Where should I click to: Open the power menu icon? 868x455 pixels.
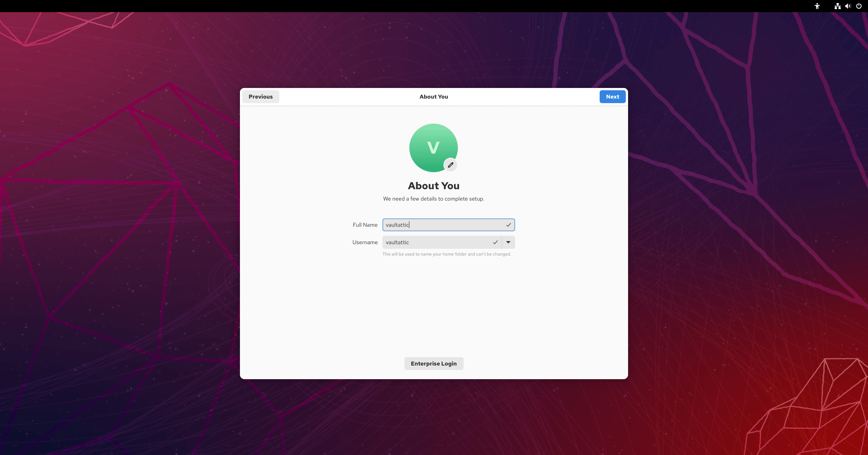click(x=859, y=6)
